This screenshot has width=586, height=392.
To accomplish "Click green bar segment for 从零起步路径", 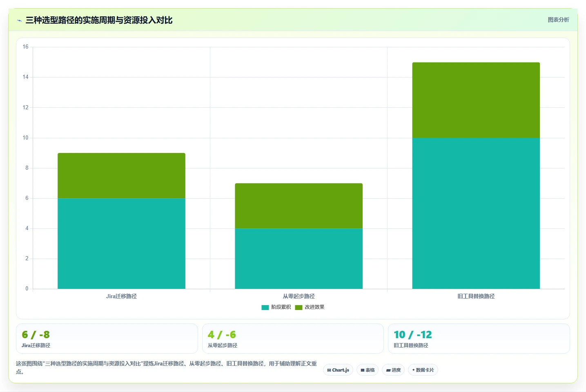I will 299,206.
